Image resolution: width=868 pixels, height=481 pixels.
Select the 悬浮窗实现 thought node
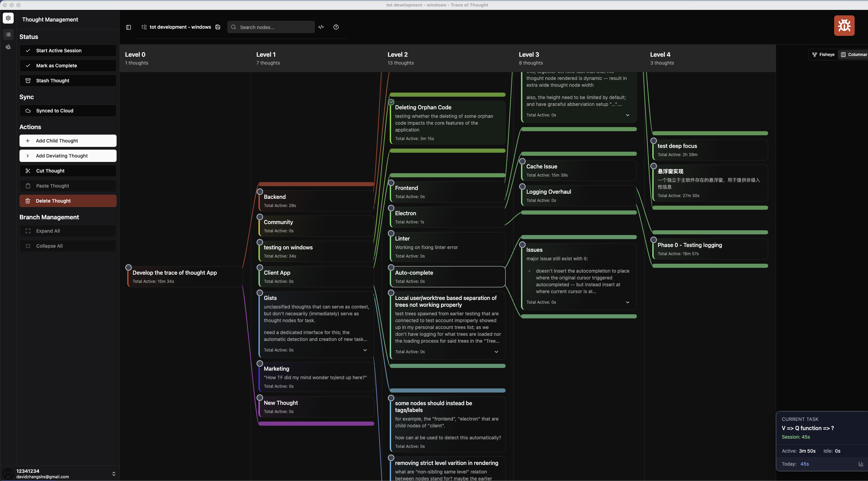[710, 183]
